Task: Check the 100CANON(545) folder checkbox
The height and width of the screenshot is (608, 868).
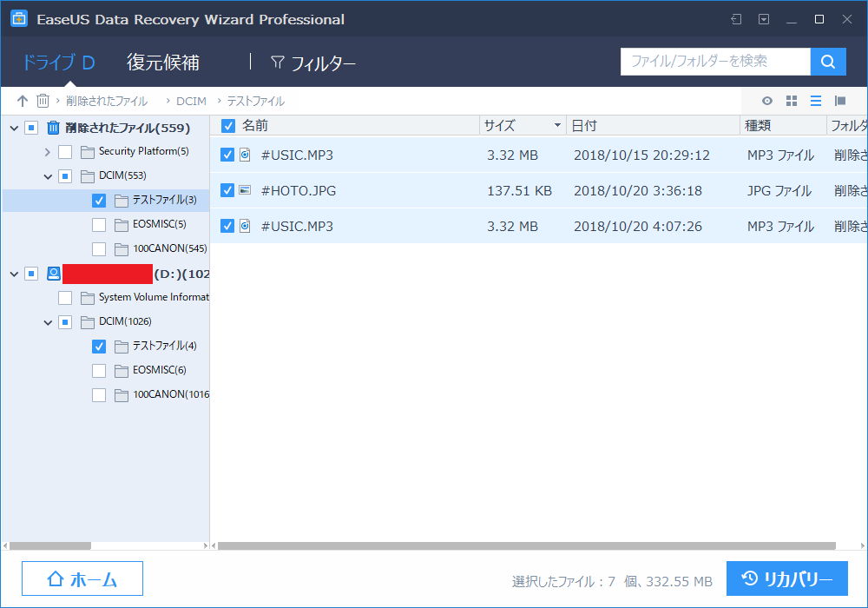Action: pyautogui.click(x=99, y=249)
